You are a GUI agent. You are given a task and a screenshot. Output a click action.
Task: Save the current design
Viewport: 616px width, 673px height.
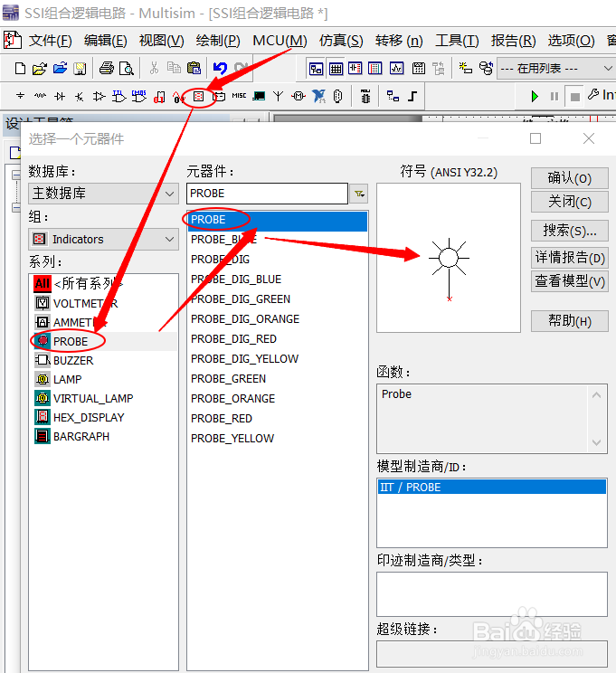pyautogui.click(x=80, y=69)
